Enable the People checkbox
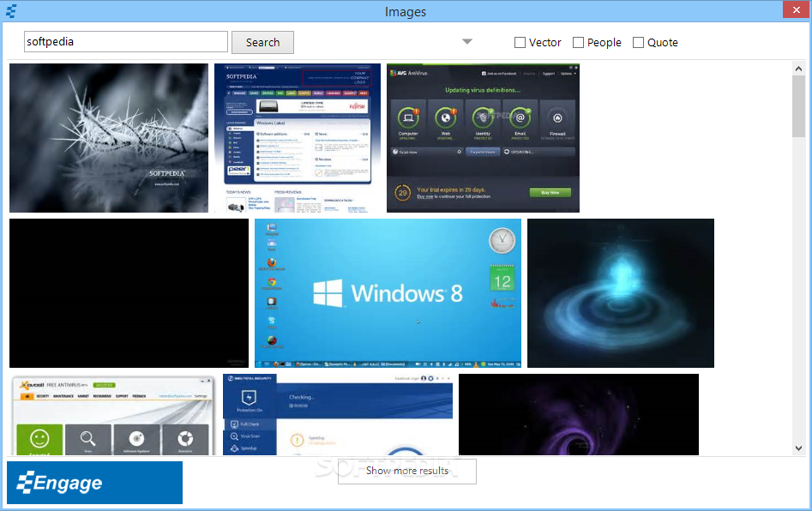Screen dimensions: 812x511 579,43
